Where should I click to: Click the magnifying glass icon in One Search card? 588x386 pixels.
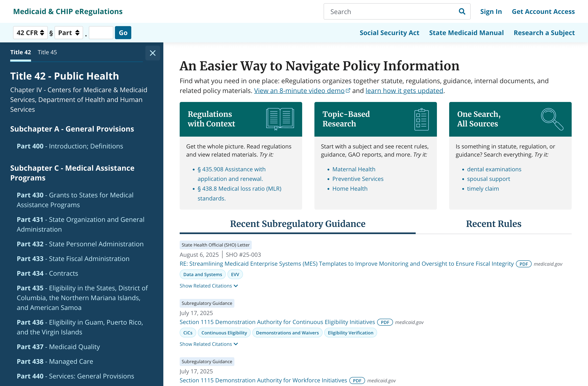click(552, 119)
